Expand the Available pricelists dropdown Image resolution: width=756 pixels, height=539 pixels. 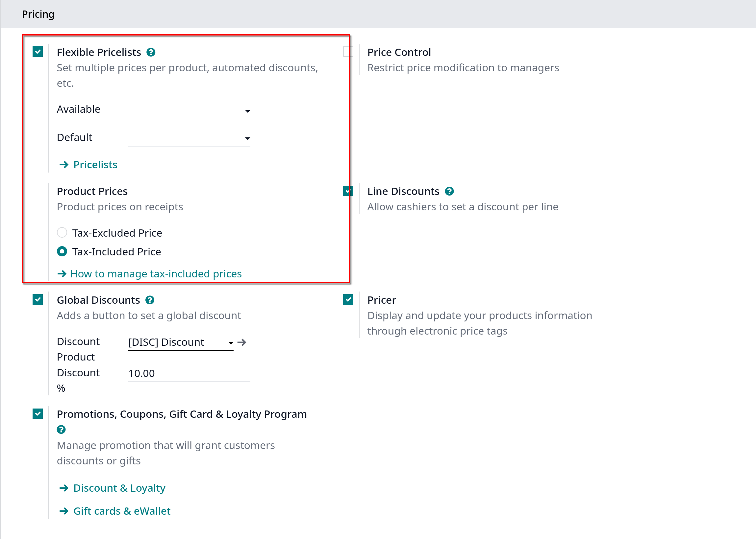[189, 110]
